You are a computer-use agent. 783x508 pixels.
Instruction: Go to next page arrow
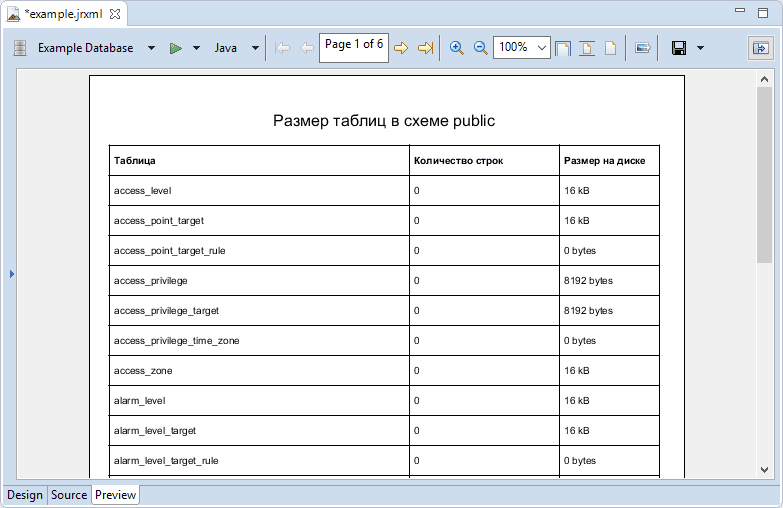coord(401,48)
